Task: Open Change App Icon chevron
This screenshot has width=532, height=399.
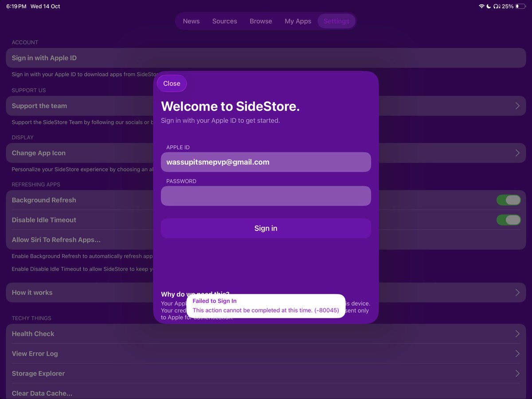Action: point(517,153)
